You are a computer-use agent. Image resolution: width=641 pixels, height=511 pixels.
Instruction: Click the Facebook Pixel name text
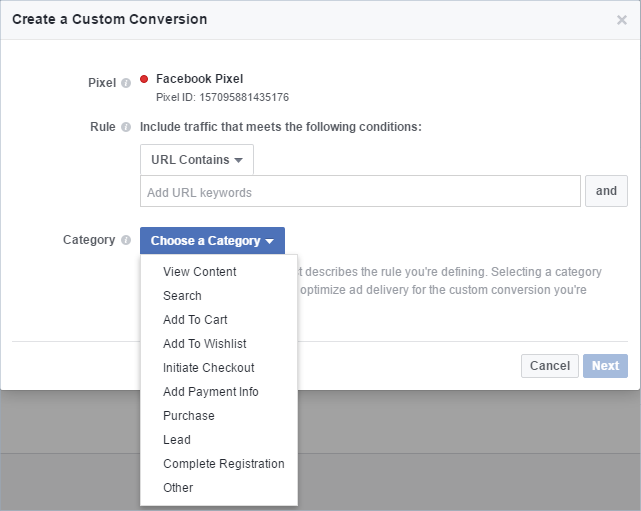pos(199,79)
